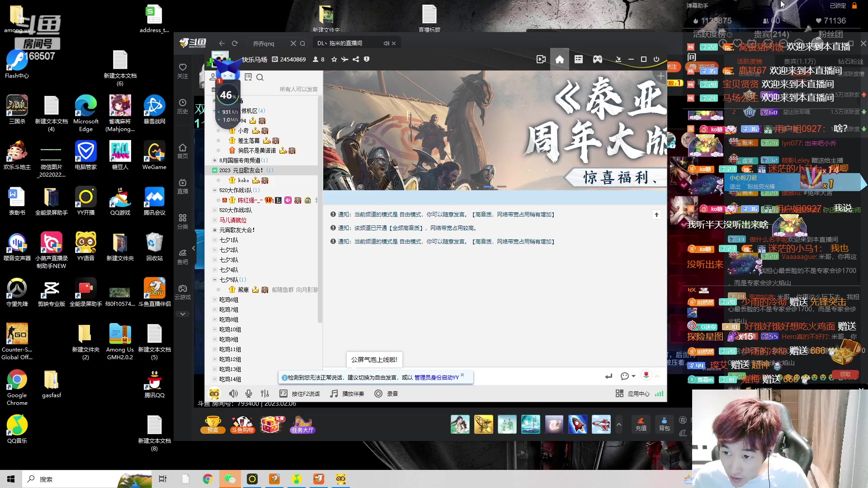
Task: Open 预言 trophy icon in Douyu bar
Action: (213, 424)
